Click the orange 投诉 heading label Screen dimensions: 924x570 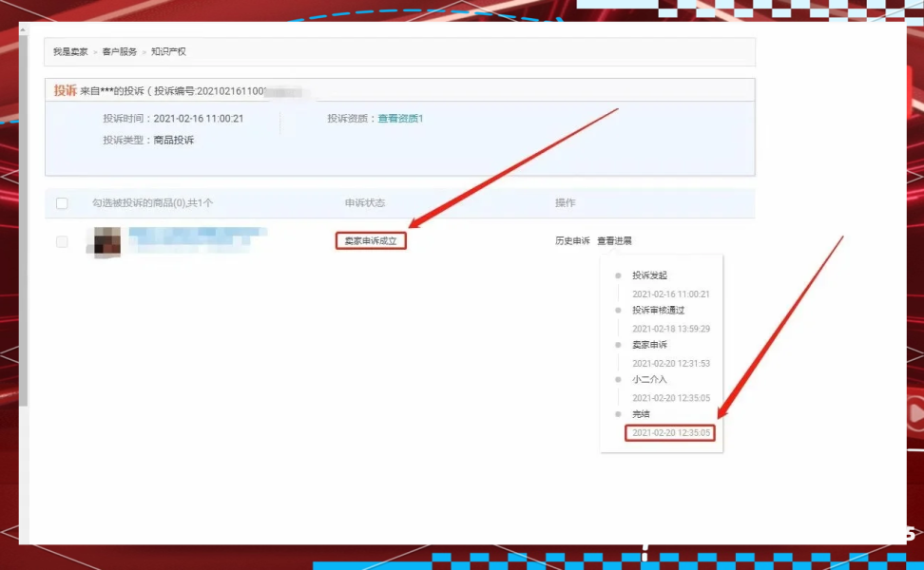pos(65,91)
